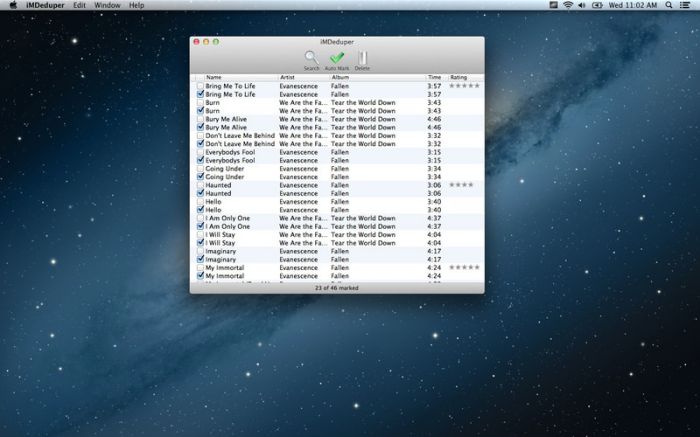
Task: Select the unmarked Don't Leave Me Behind name
Action: click(240, 135)
